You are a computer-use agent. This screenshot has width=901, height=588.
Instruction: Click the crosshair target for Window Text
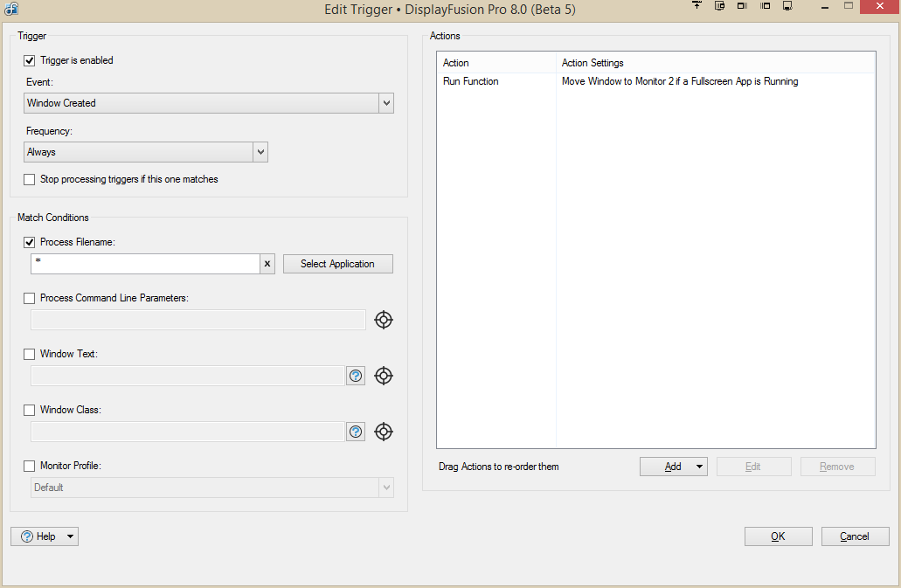[x=383, y=376]
